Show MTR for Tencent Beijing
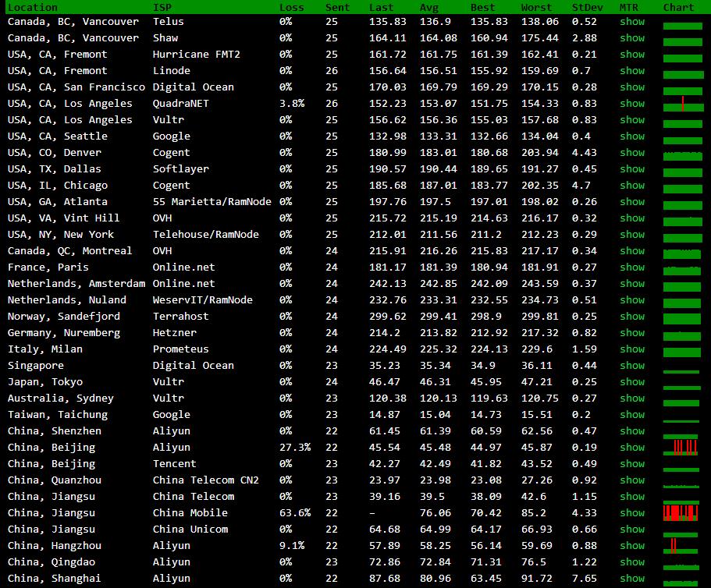This screenshot has height=588, width=711. 632,464
